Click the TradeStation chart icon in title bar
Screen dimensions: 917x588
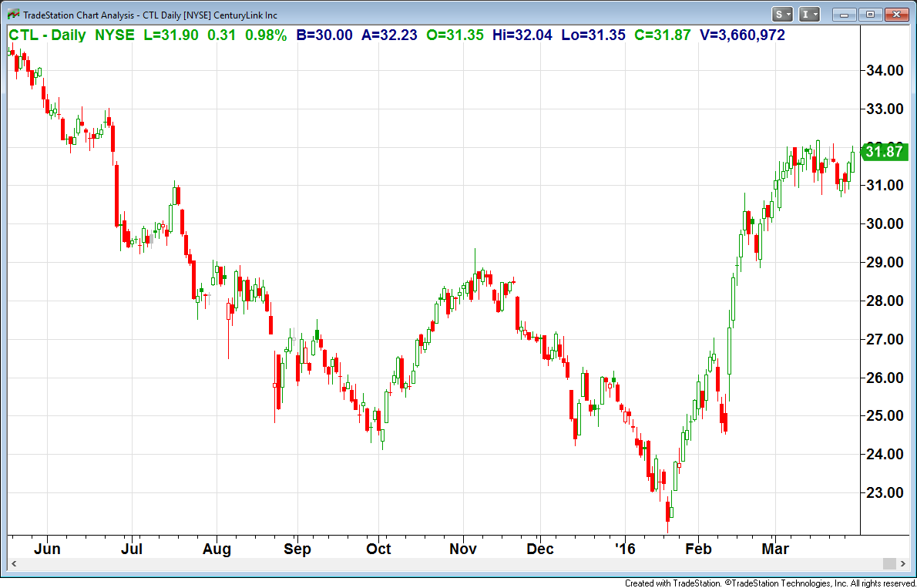(13, 15)
